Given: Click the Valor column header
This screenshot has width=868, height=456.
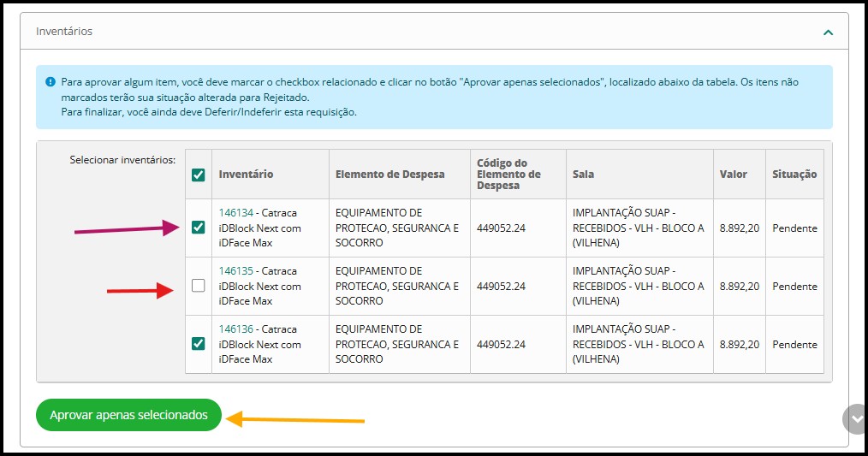Looking at the screenshot, I should click(733, 175).
